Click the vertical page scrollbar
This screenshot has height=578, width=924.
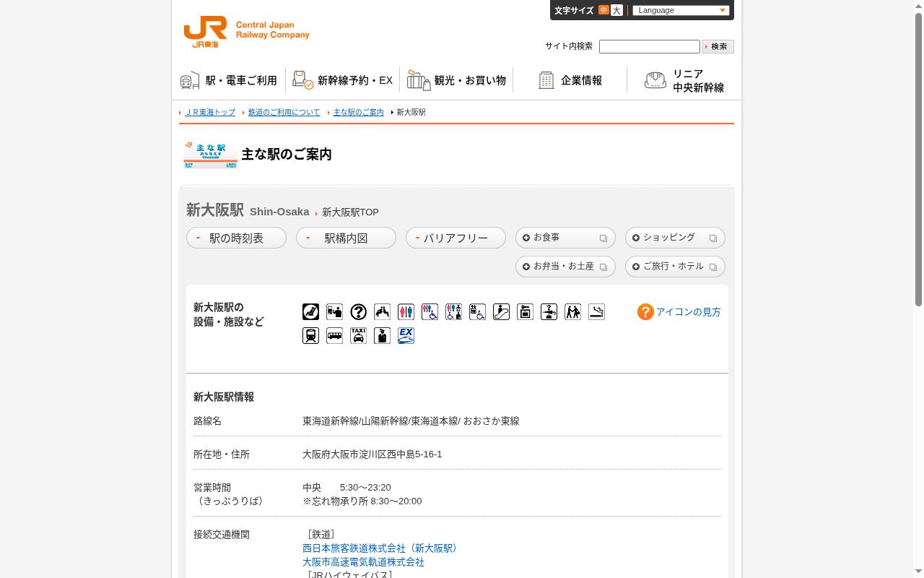pyautogui.click(x=919, y=159)
